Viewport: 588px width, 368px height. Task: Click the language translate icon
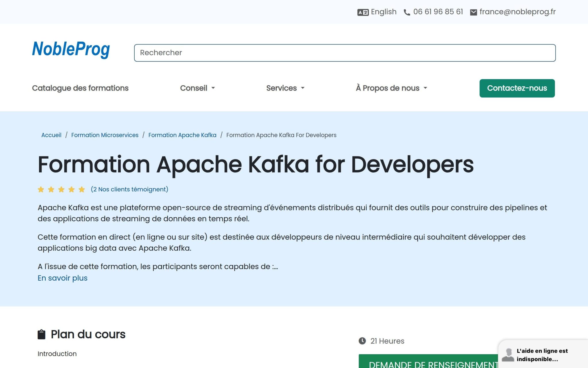[363, 12]
